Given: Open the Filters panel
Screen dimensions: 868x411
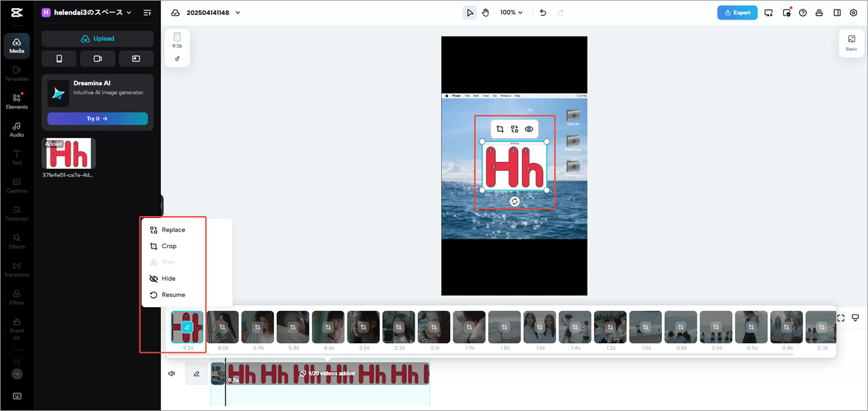Looking at the screenshot, I should pos(17,298).
